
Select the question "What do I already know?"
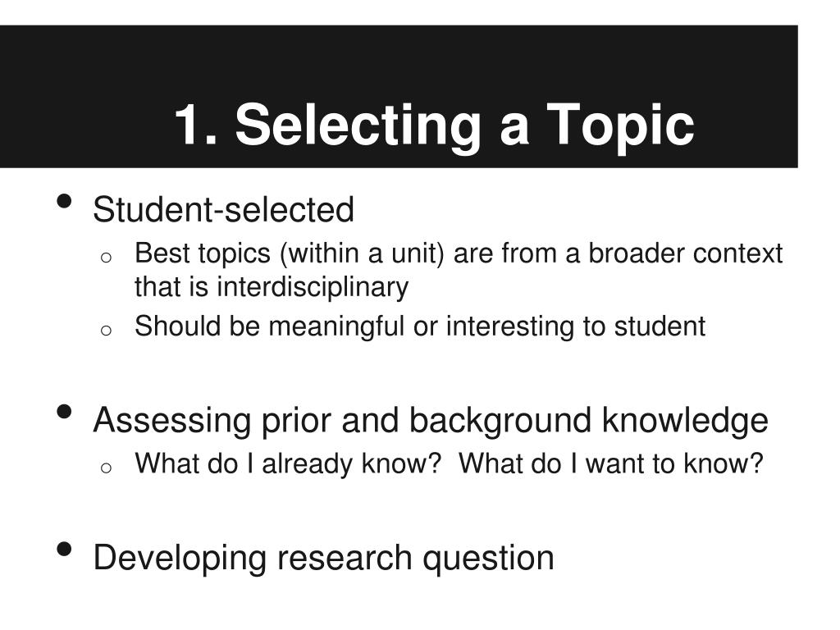(288, 464)
